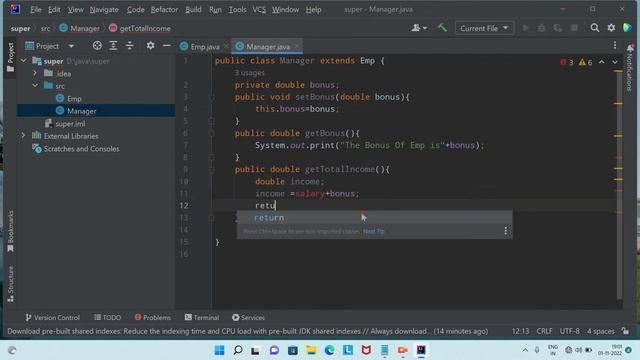Viewport: 640px width, 360px height.
Task: Open the TODO tool window
Action: [x=107, y=317]
